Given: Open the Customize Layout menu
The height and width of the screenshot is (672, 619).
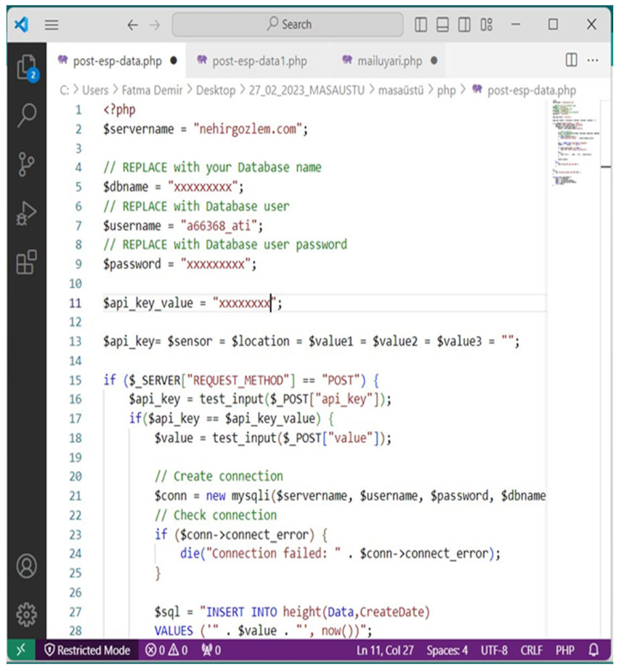Looking at the screenshot, I should point(486,25).
